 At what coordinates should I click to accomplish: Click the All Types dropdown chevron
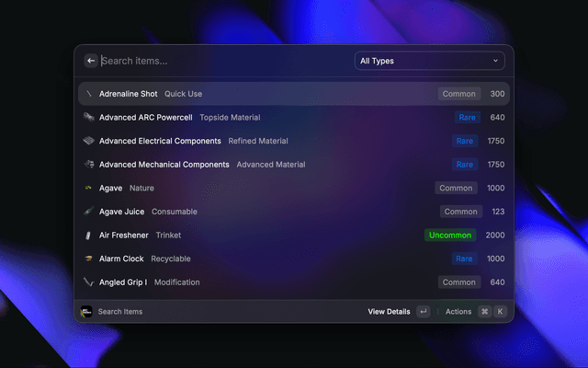[x=496, y=61]
